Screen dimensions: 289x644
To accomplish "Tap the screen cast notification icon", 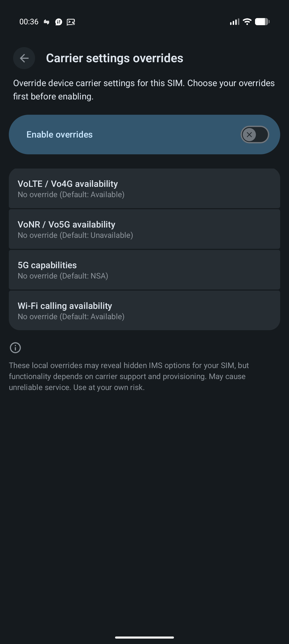I will (71, 22).
